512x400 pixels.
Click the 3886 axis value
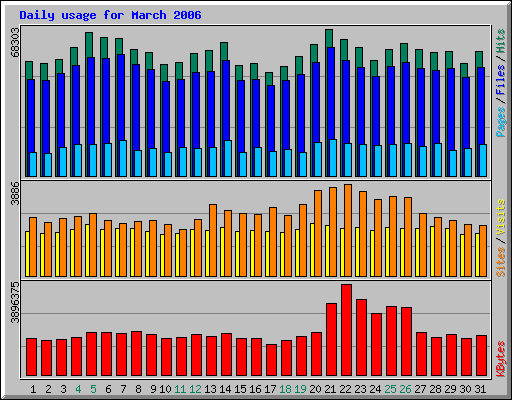[15, 193]
